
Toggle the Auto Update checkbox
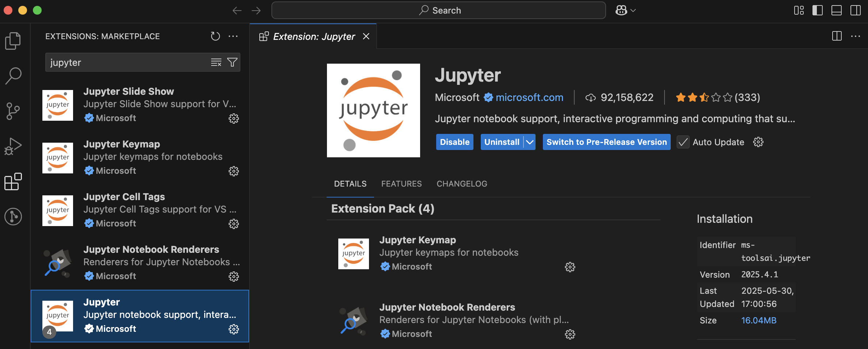(683, 142)
